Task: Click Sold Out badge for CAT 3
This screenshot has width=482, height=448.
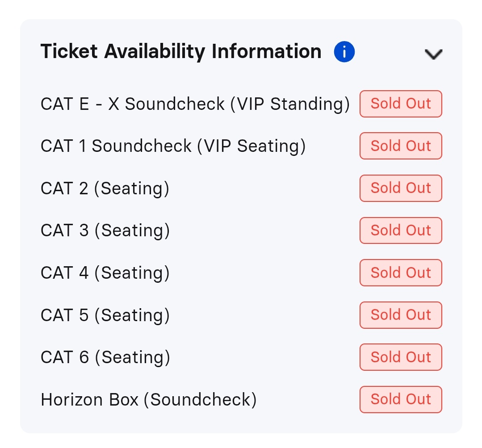Action: point(401,230)
